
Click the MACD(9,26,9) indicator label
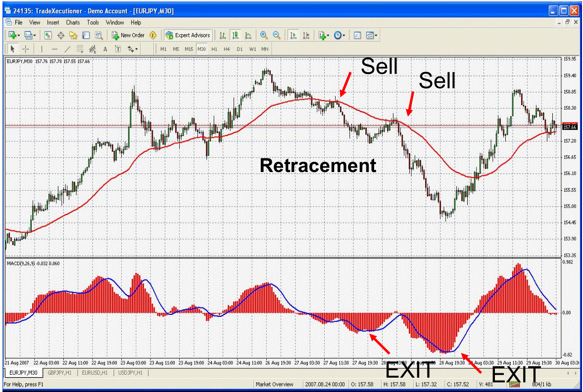pyautogui.click(x=33, y=263)
